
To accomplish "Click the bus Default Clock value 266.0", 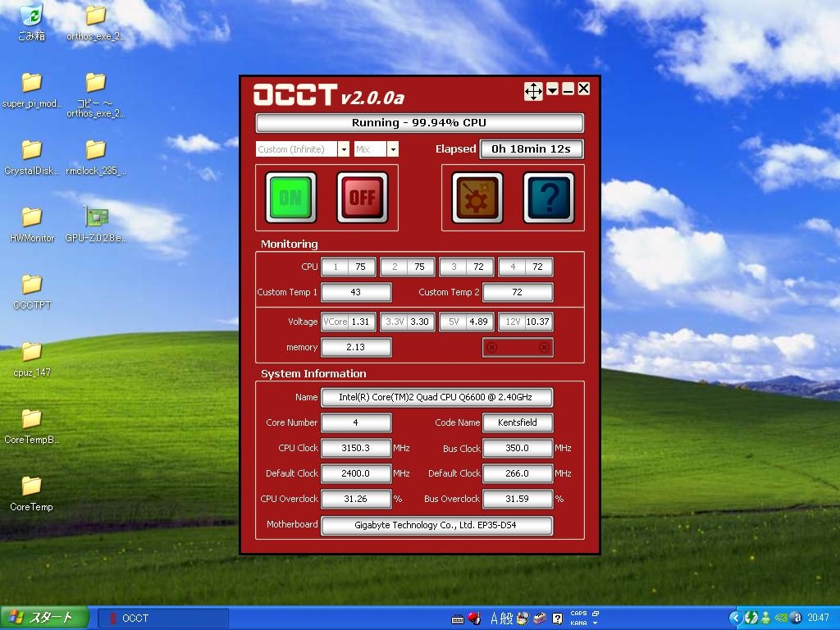I will click(518, 473).
